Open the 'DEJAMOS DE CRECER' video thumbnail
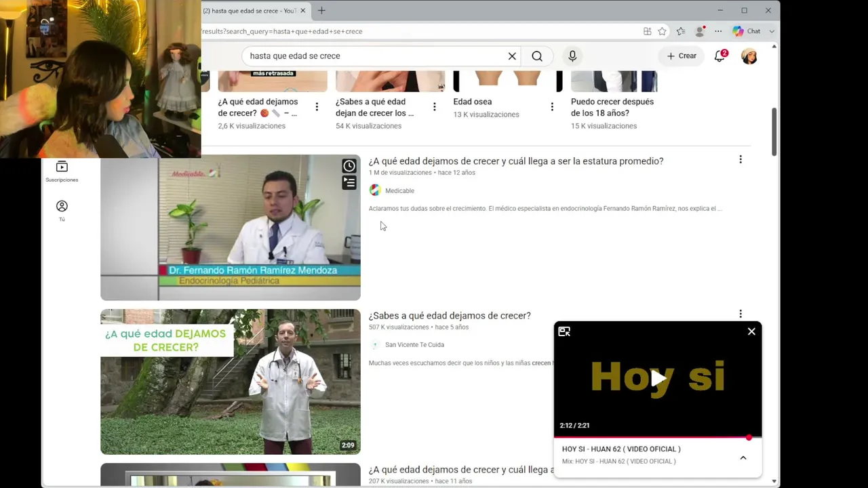Screen dimensions: 868x488 (231, 382)
